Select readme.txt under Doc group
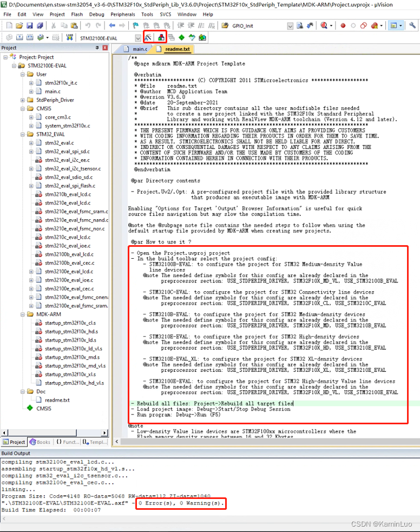Screen dimensions: 420x532 click(x=57, y=400)
